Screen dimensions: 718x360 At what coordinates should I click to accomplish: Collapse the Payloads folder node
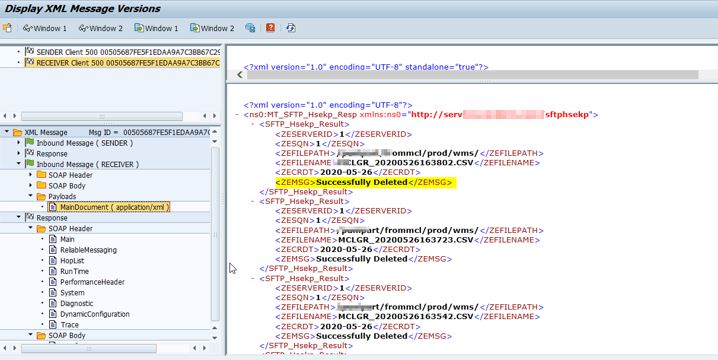pos(31,196)
